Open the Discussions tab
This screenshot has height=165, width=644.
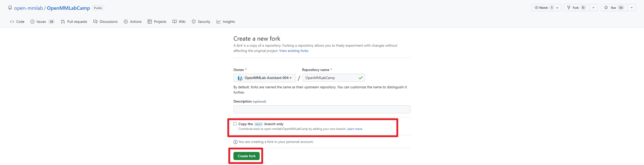(x=105, y=22)
